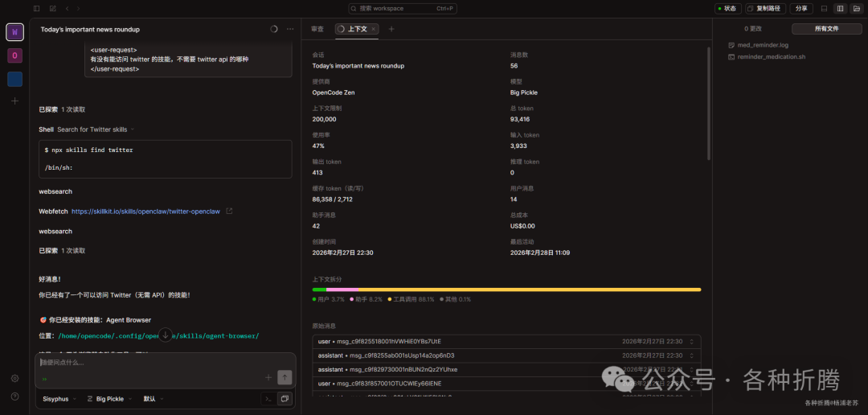Go back with the left arrow

pyautogui.click(x=67, y=8)
